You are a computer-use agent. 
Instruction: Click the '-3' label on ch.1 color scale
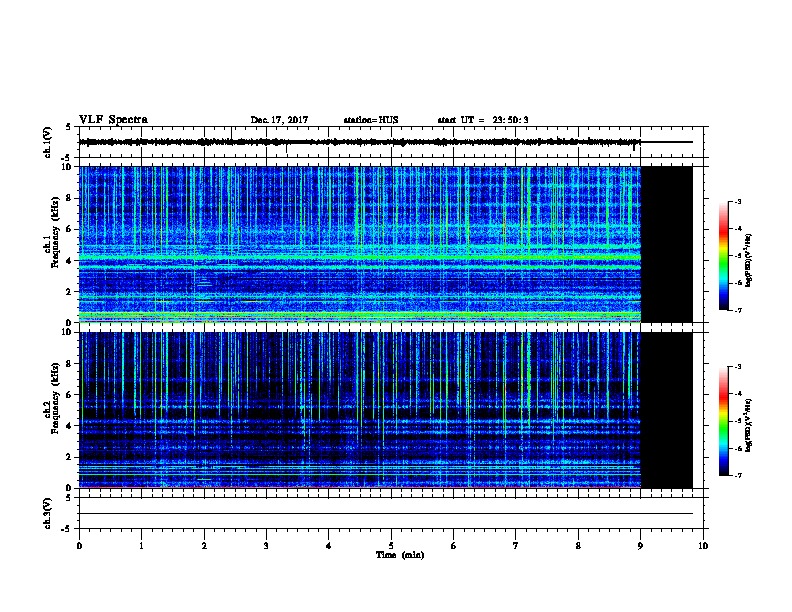click(x=737, y=201)
